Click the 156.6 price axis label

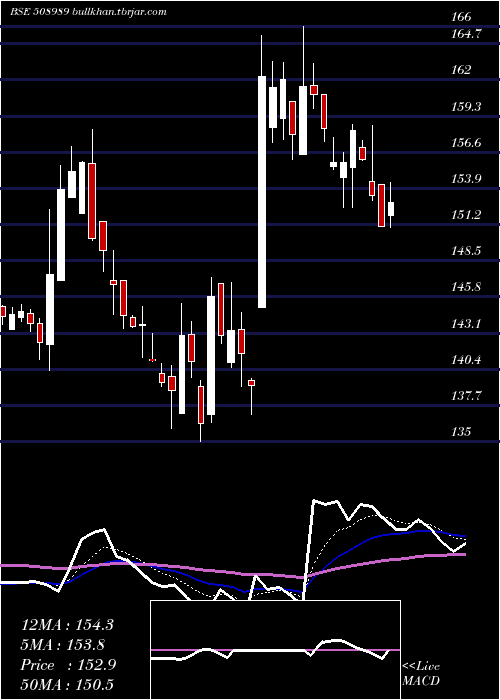(x=466, y=143)
